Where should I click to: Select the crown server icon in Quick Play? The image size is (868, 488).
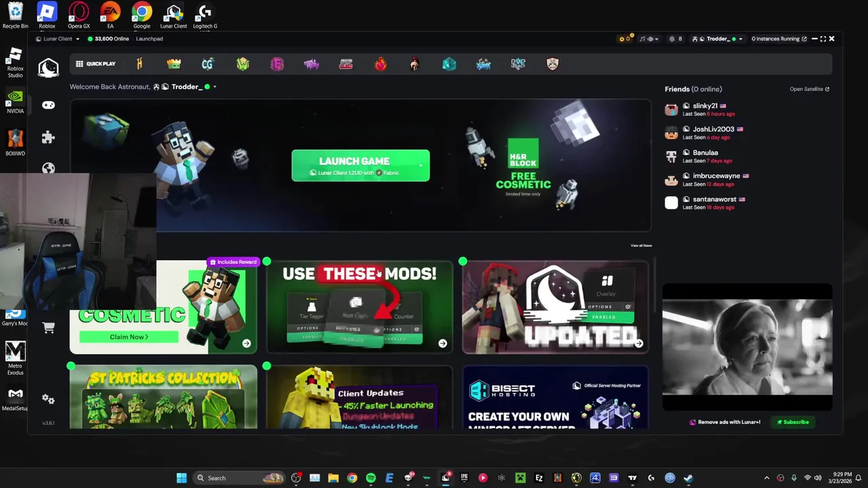point(174,64)
